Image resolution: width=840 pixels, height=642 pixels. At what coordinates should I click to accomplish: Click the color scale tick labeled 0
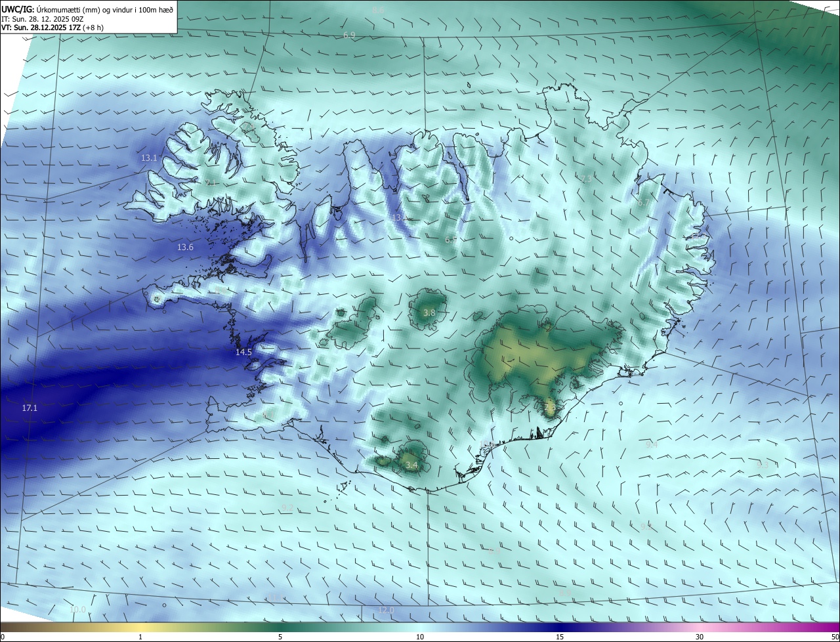pyautogui.click(x=2, y=637)
